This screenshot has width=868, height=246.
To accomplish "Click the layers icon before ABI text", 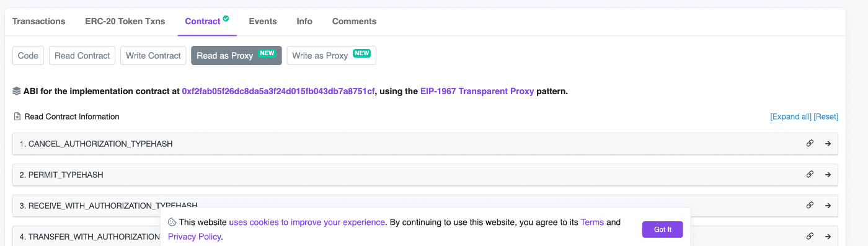I will pyautogui.click(x=17, y=91).
